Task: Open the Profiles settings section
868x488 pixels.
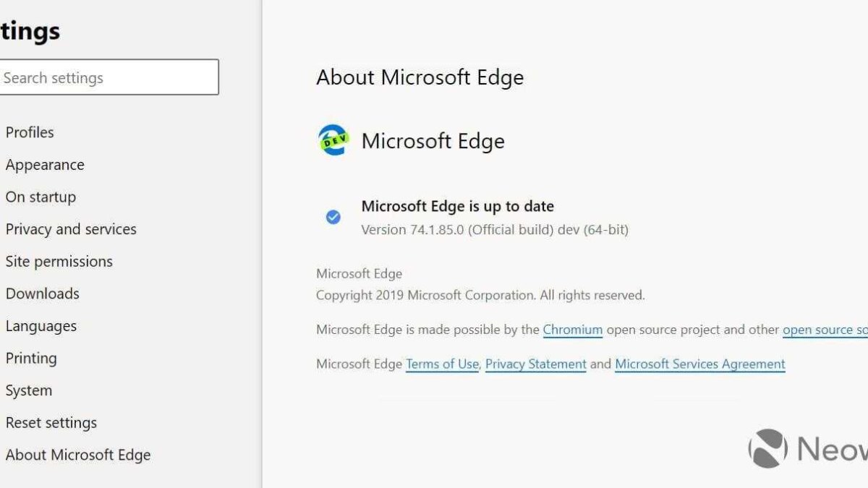Action: [29, 132]
